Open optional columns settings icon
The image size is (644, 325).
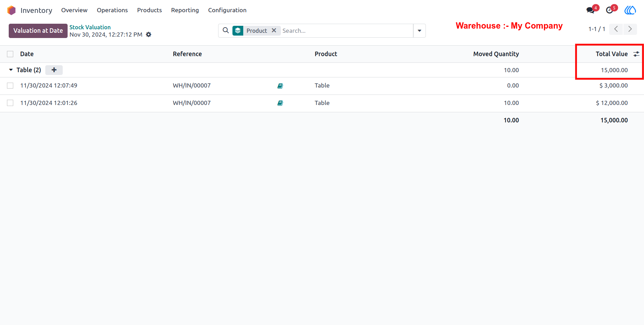(636, 54)
